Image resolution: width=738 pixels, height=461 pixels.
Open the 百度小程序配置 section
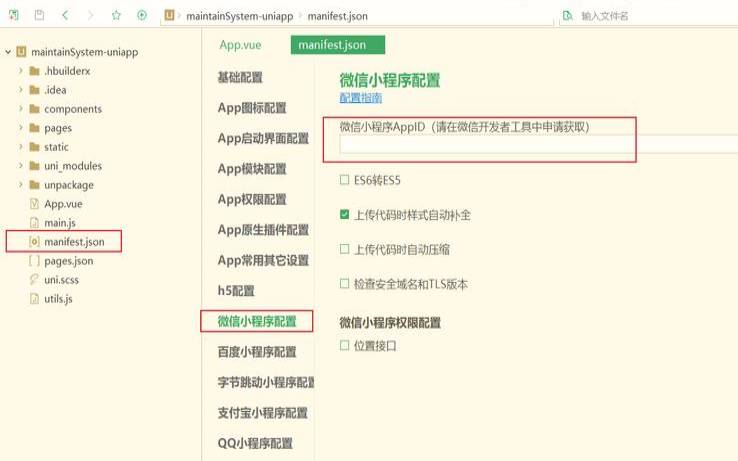coord(257,352)
